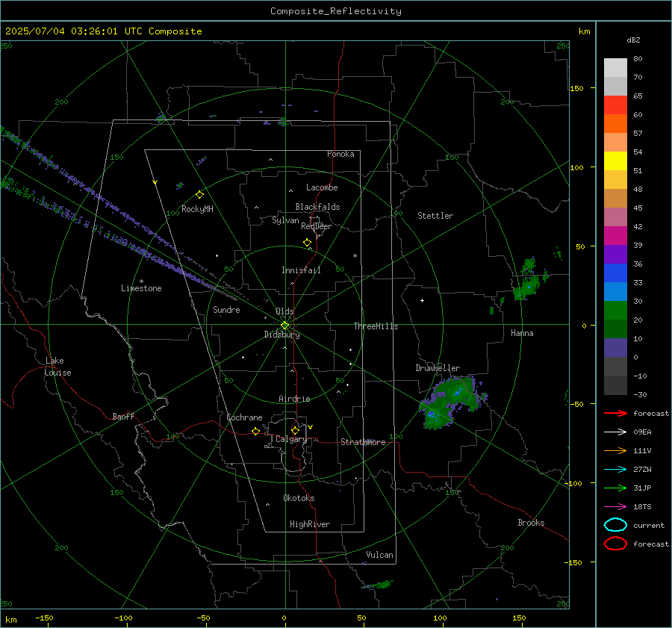This screenshot has height=628, width=672.
Task: Click the km unit label at top right
Action: 584,31
